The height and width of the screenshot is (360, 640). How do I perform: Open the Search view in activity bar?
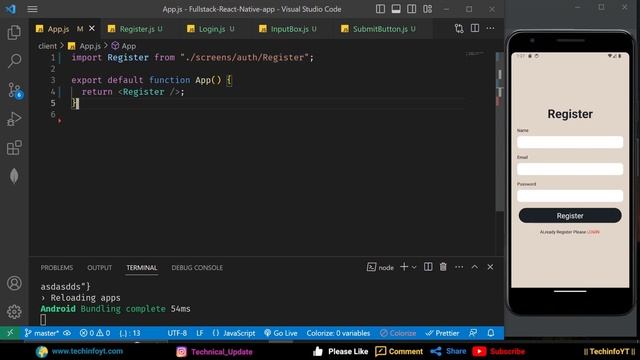click(x=14, y=61)
